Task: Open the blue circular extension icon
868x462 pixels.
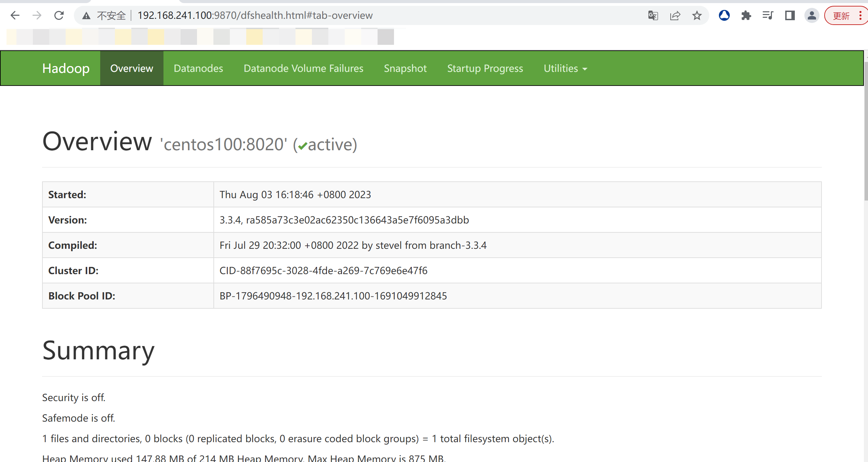Action: click(724, 15)
